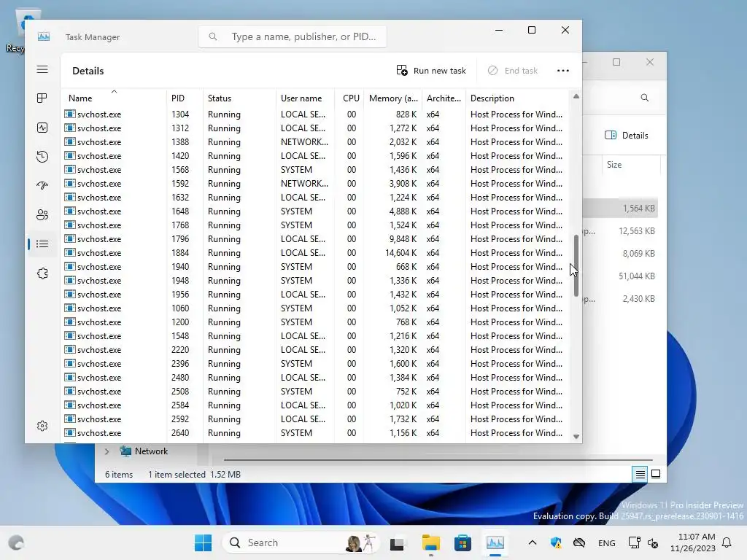This screenshot has height=560, width=747.
Task: Click the widgets icon on taskbar left
Action: click(16, 542)
